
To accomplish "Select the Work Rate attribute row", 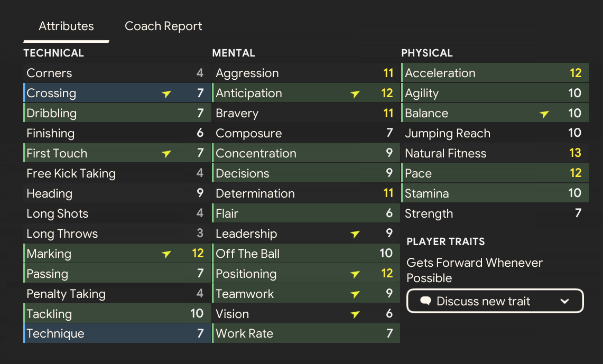I will (305, 334).
